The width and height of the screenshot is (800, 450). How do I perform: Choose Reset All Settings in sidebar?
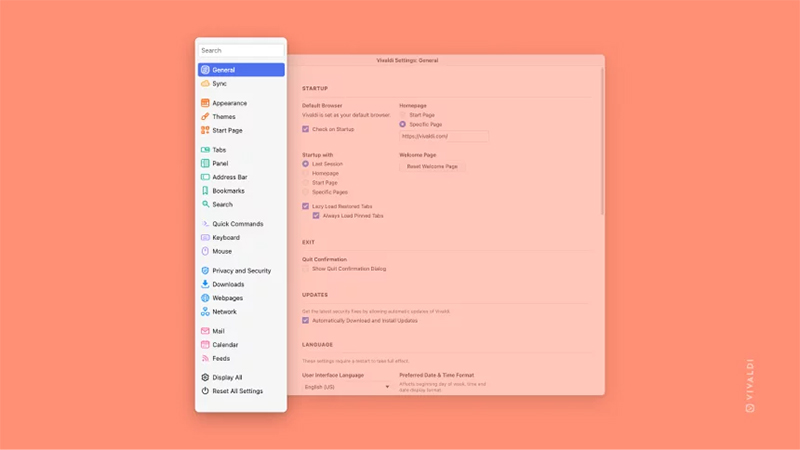[241, 391]
